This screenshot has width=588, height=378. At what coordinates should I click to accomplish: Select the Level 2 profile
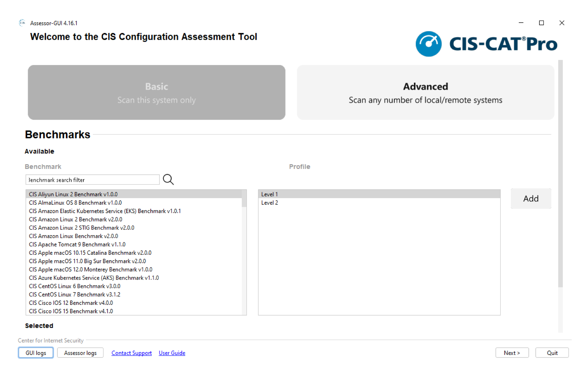pos(269,203)
